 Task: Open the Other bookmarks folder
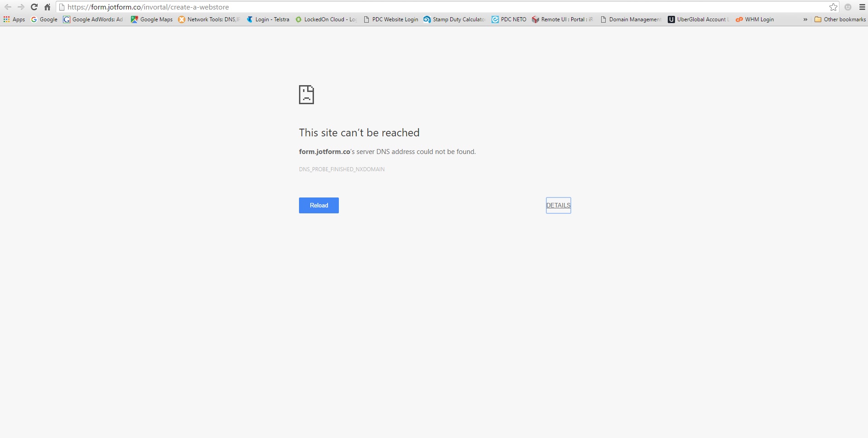840,19
